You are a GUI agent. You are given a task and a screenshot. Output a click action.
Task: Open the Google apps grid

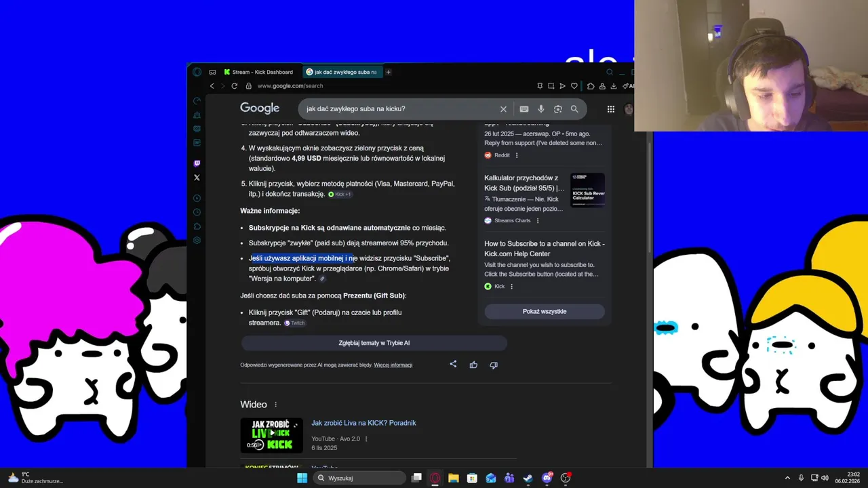tap(611, 109)
